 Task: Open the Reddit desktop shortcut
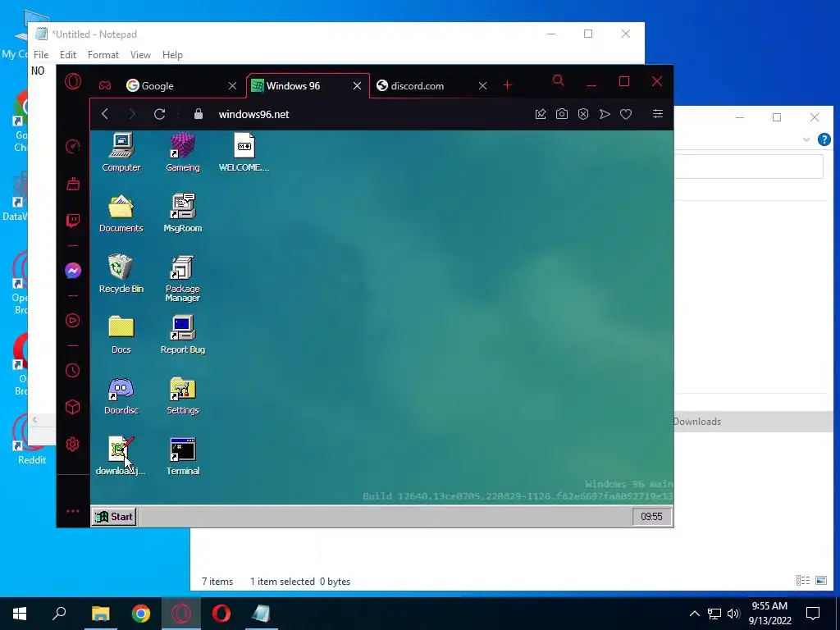click(x=31, y=440)
